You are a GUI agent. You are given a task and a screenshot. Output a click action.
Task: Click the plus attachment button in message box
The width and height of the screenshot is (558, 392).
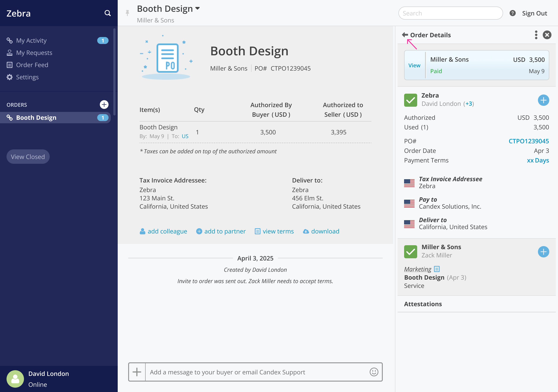137,372
